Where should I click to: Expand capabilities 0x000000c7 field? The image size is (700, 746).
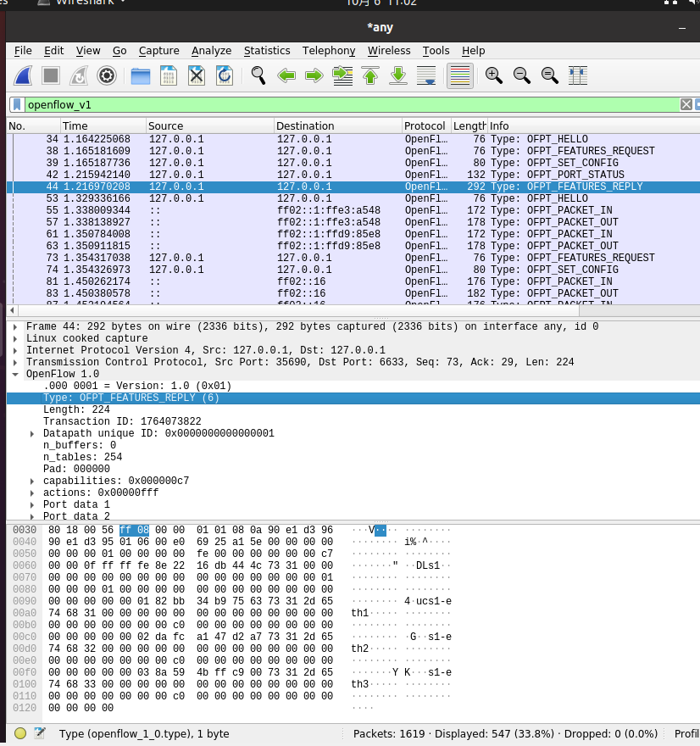coord(32,481)
